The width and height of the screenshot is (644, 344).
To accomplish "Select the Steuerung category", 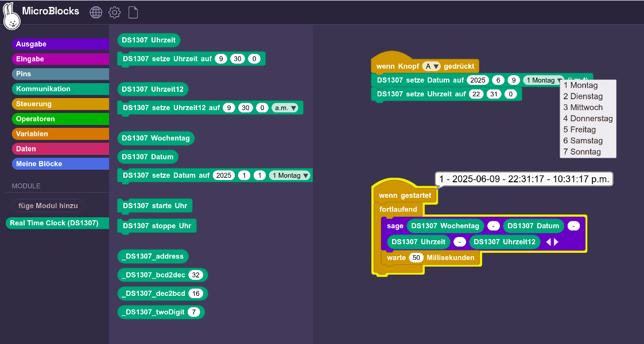I will pos(60,104).
